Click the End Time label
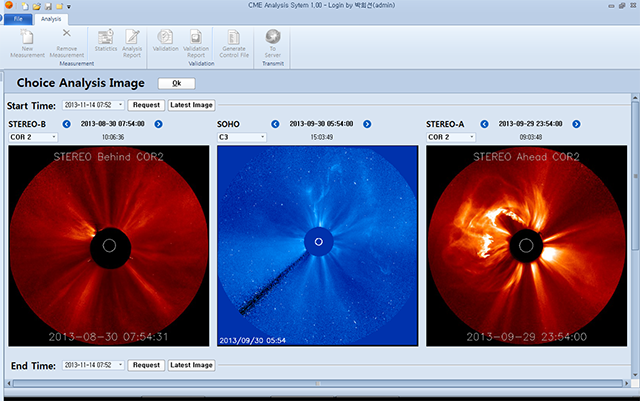640x401 pixels. (33, 366)
